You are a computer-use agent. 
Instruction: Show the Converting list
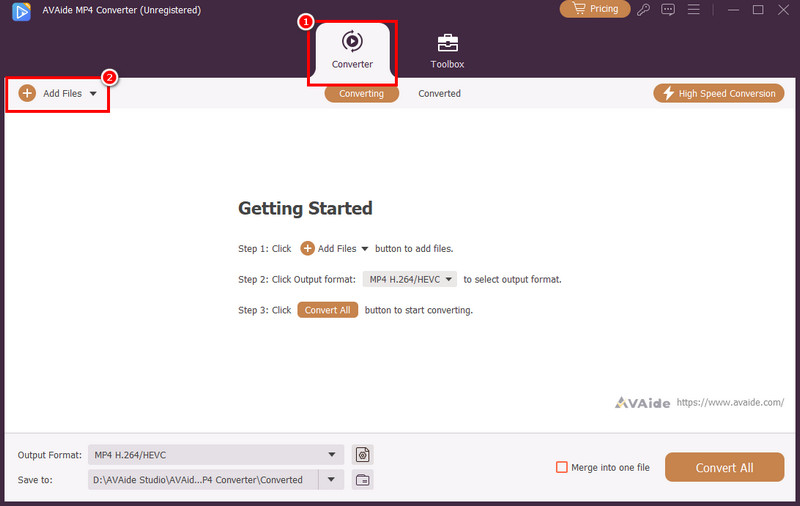click(361, 93)
